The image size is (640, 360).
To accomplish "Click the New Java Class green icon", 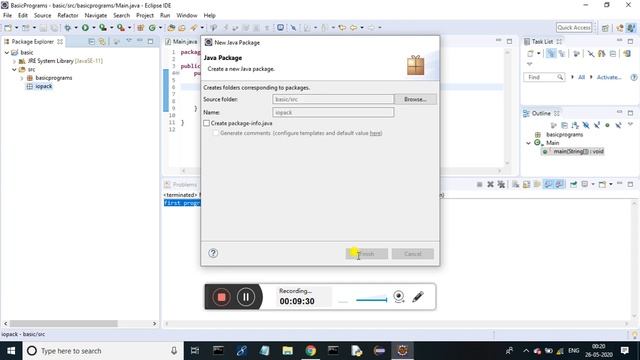I will pos(152,27).
